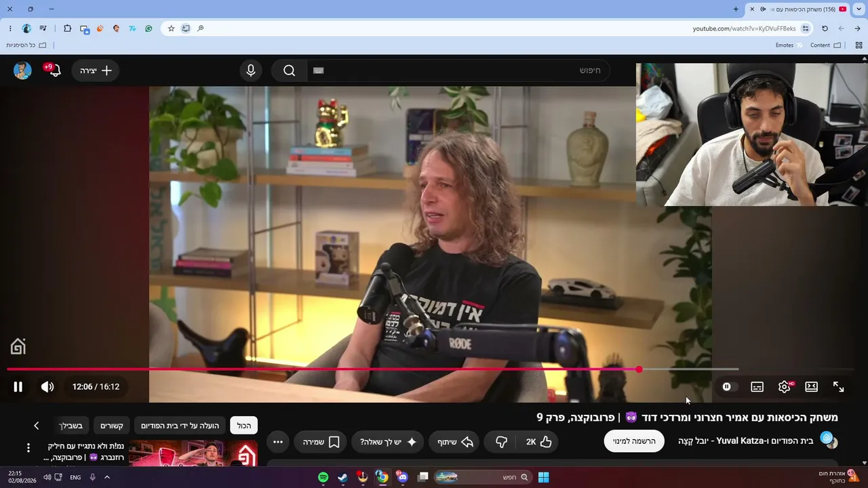Open Discord from the taskbar
This screenshot has height=488, width=868.
tap(403, 477)
